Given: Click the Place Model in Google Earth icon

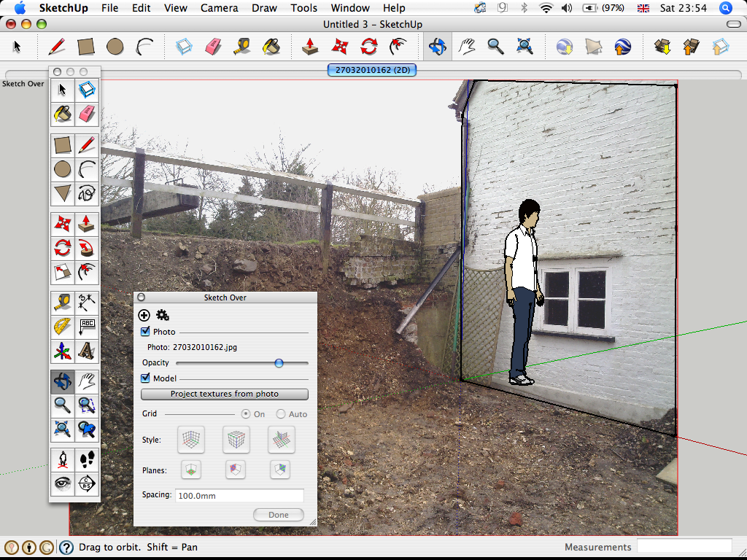Looking at the screenshot, I should coord(623,47).
